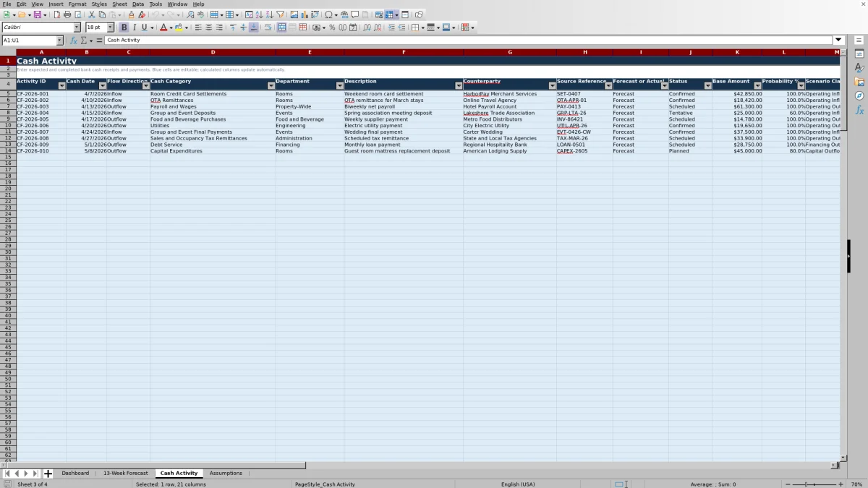Click the Insert Comment icon
868x488 pixels.
354,14
